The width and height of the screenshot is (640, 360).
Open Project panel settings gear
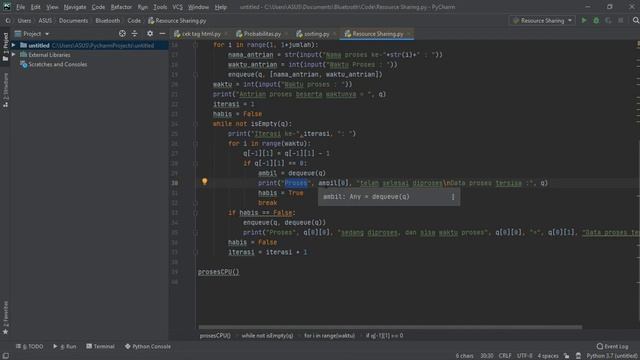(x=150, y=34)
